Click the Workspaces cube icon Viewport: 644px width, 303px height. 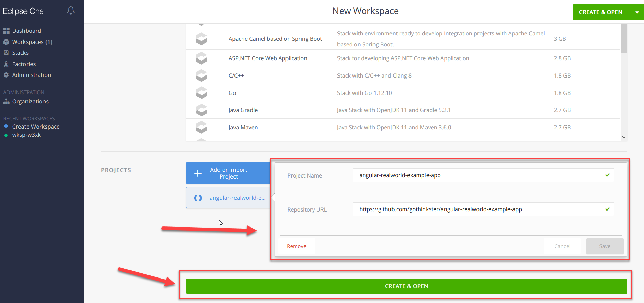click(x=6, y=42)
